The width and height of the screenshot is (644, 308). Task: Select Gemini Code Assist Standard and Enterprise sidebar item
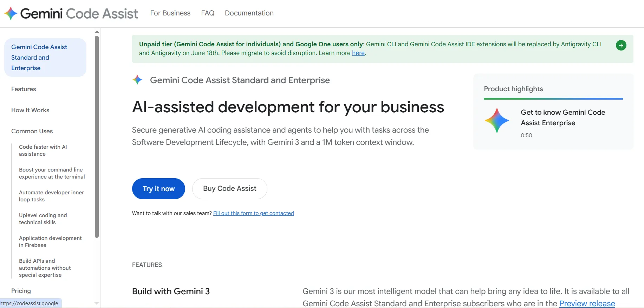[x=45, y=58]
